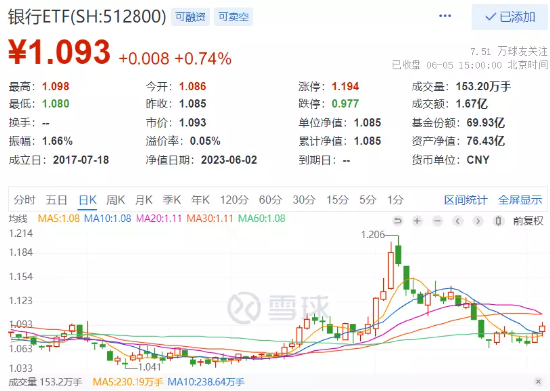The width and height of the screenshot is (550, 391).
Task: Click volume MA5:230.19万手 label
Action: click(127, 382)
